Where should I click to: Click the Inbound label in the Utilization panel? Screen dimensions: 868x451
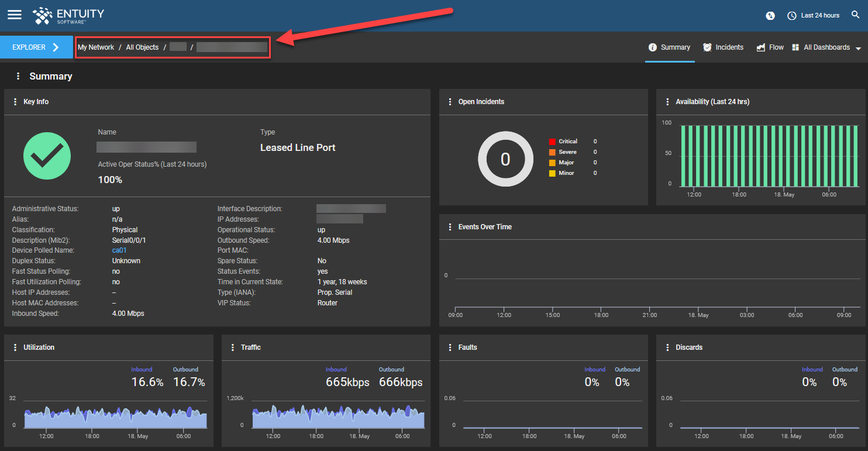[142, 370]
